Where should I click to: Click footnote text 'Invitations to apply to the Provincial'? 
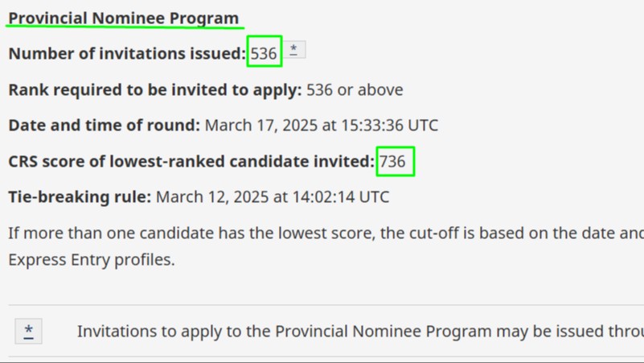361,332
